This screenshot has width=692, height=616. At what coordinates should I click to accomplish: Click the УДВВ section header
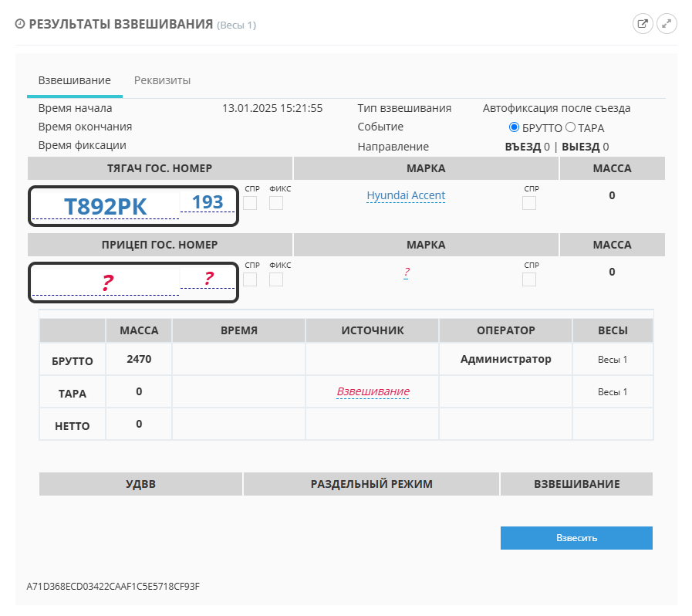click(x=140, y=484)
